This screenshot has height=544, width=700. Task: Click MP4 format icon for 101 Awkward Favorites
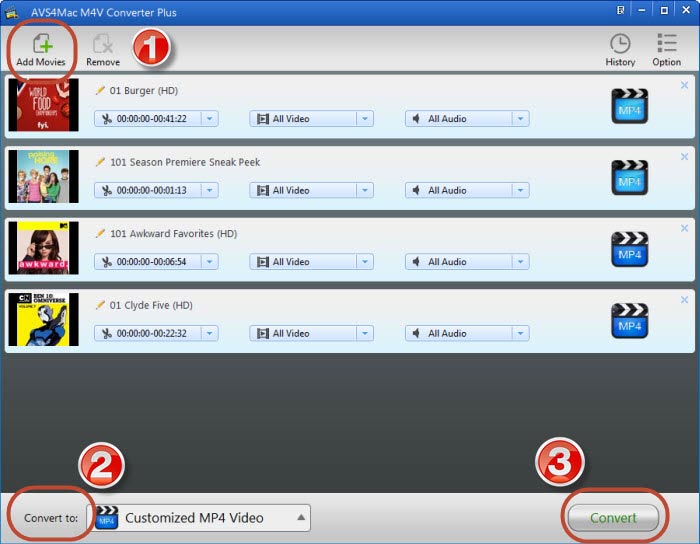coord(629,249)
